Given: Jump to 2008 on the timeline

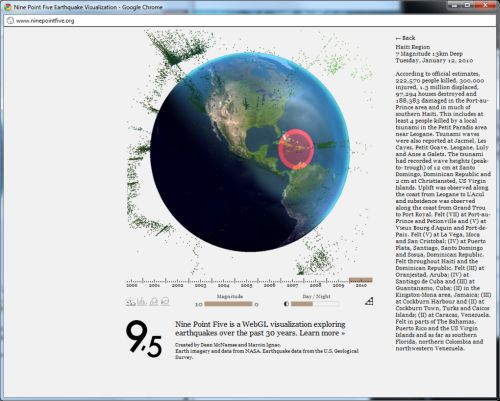Looking at the screenshot, I should coord(316,285).
